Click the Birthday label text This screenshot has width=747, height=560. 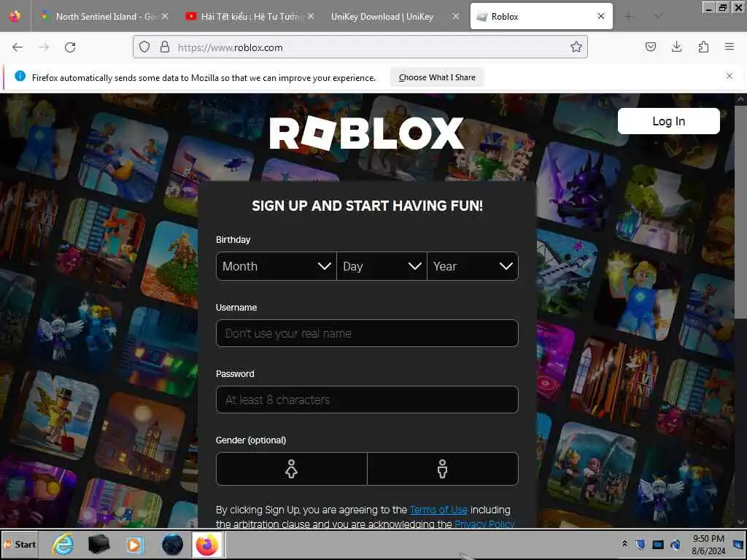click(233, 239)
